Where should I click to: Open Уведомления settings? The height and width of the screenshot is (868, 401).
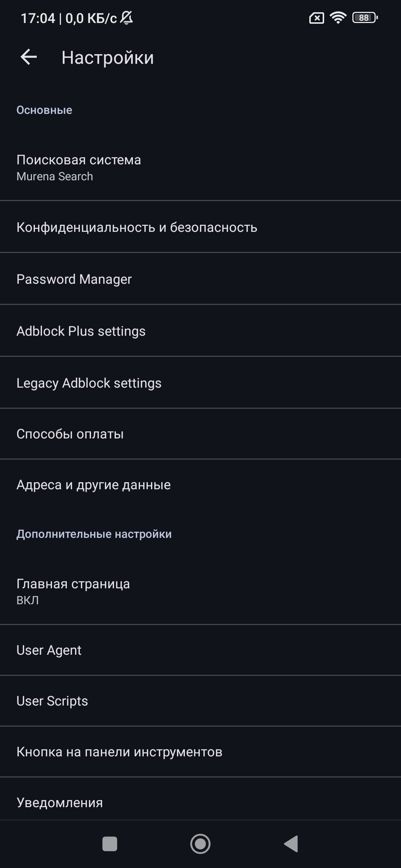point(200,802)
